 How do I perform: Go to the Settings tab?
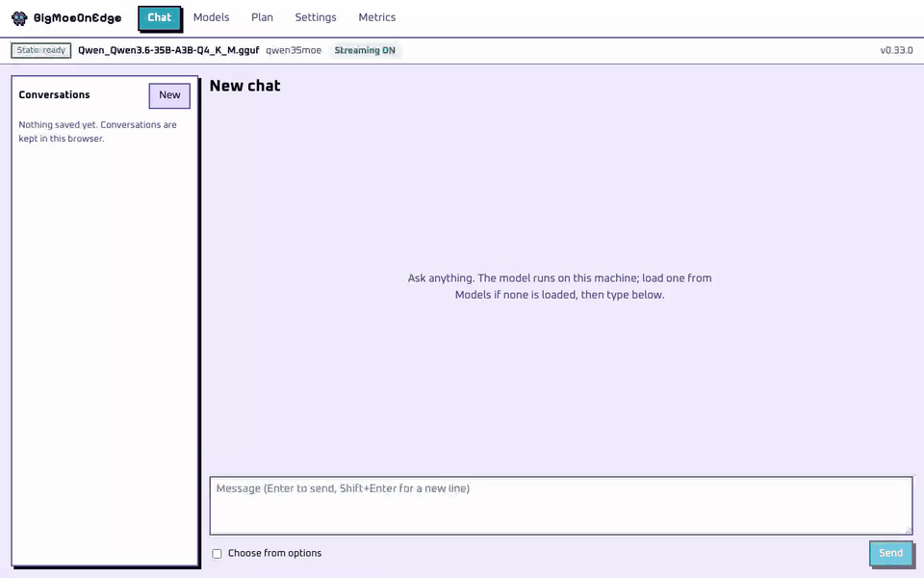[x=316, y=17]
